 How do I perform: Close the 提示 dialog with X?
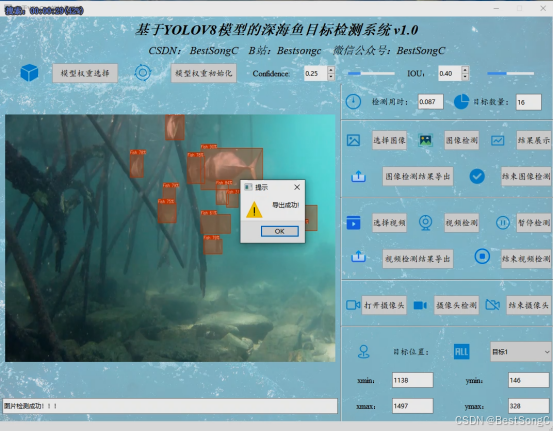coord(297,187)
